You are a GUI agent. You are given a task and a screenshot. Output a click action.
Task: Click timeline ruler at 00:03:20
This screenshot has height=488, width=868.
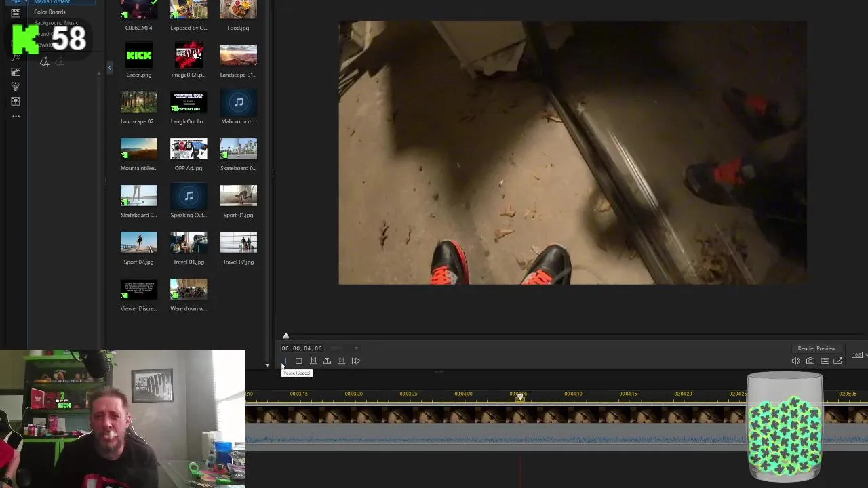pos(353,394)
